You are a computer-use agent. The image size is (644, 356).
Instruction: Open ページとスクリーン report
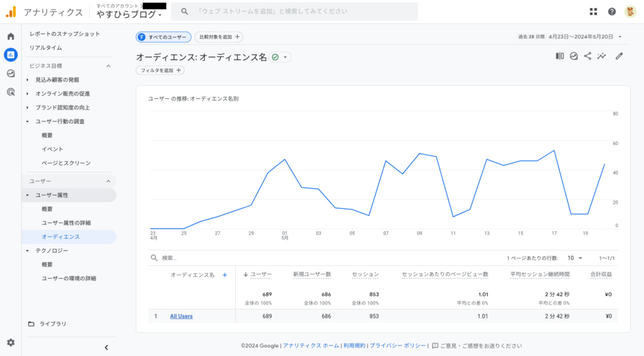66,163
